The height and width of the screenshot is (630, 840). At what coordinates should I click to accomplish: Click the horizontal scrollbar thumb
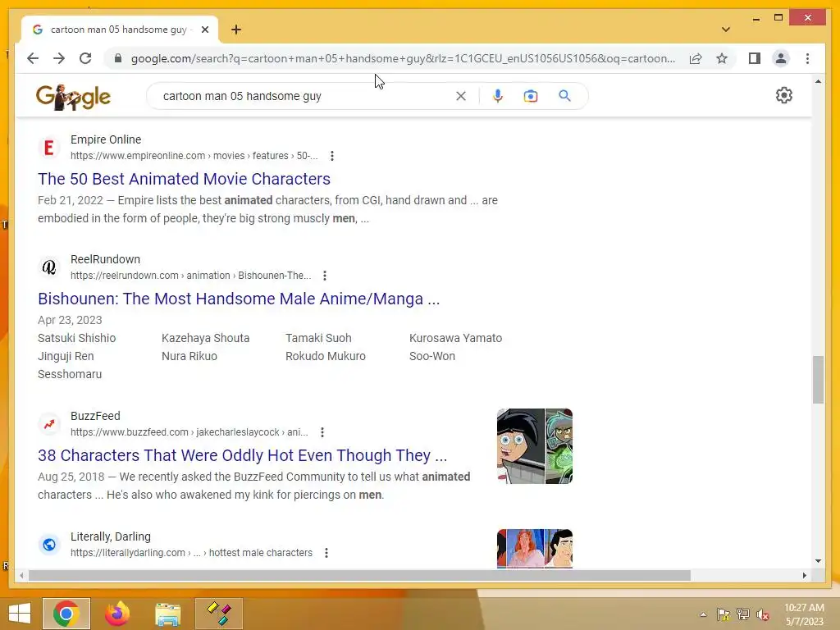tap(359, 575)
